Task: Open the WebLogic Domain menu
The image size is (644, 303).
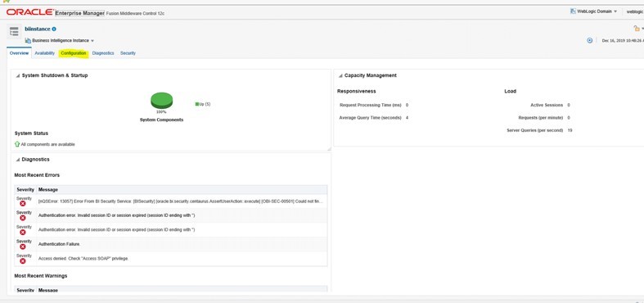Action: click(593, 11)
